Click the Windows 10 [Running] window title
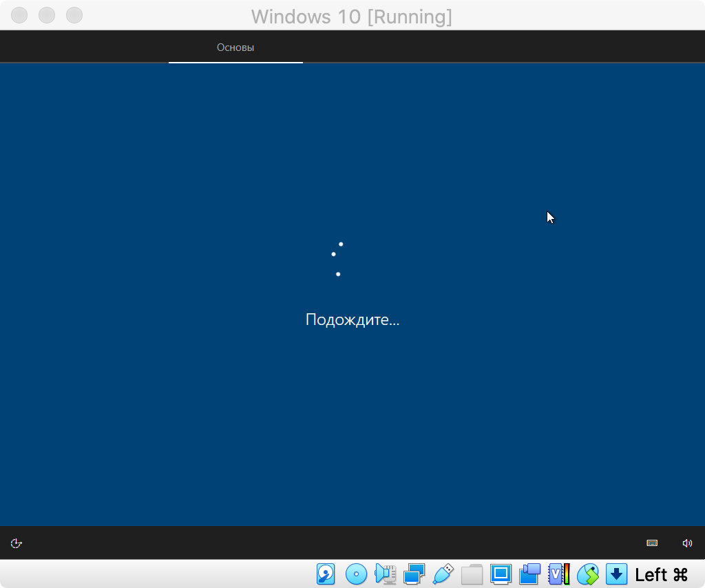 [352, 17]
